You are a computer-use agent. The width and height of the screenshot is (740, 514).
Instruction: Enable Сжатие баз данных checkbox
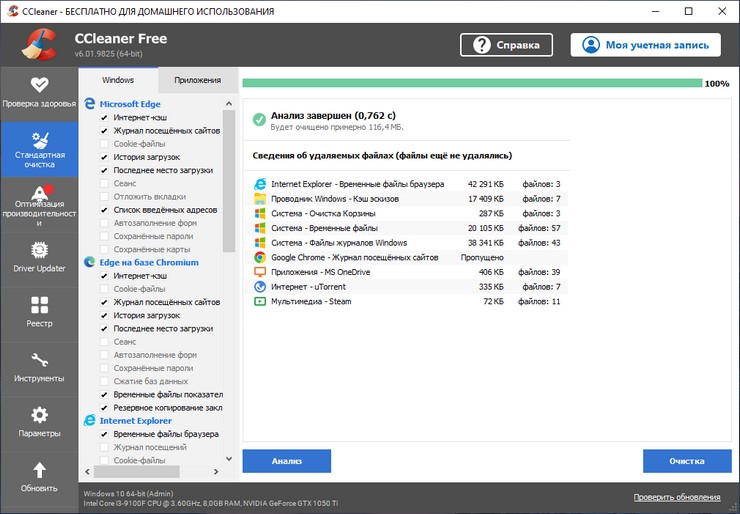104,381
